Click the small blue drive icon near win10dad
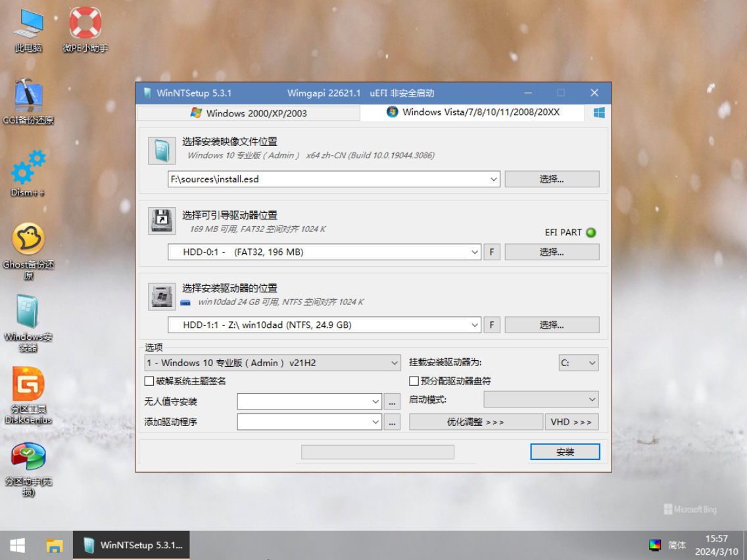747x560 pixels. [185, 302]
